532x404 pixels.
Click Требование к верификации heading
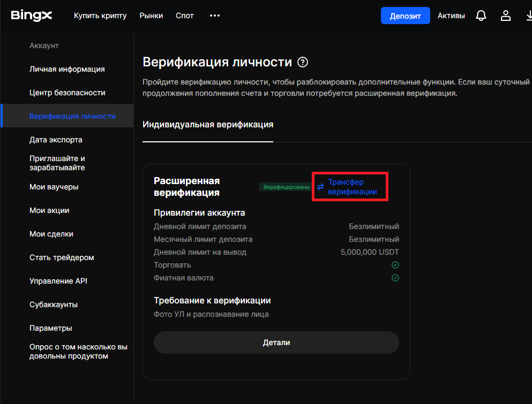coord(212,301)
